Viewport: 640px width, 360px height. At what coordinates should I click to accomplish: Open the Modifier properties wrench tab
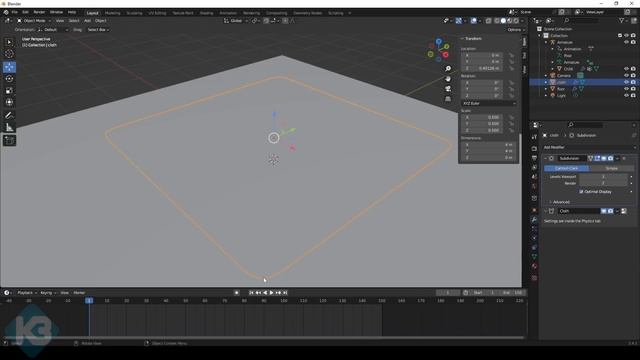pyautogui.click(x=534, y=220)
